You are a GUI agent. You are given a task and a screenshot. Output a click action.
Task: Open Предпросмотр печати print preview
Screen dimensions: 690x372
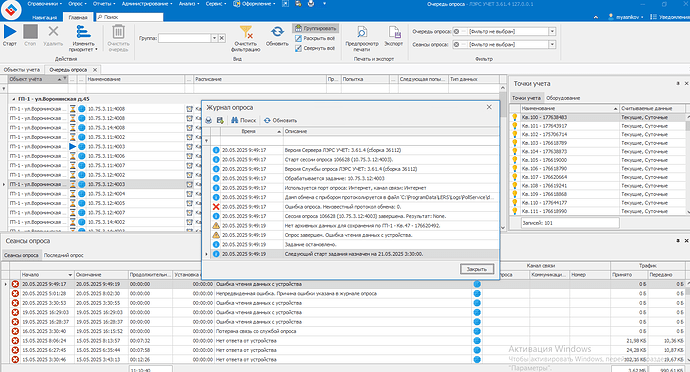pyautogui.click(x=362, y=32)
